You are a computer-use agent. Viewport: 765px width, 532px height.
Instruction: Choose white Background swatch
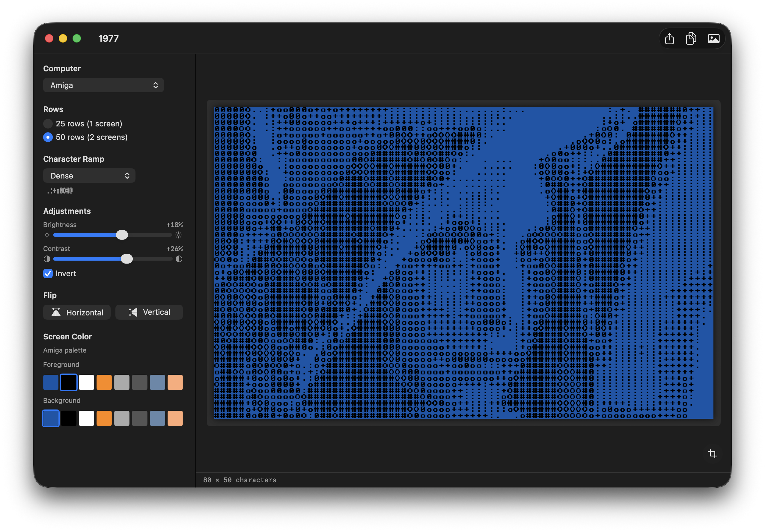86,418
